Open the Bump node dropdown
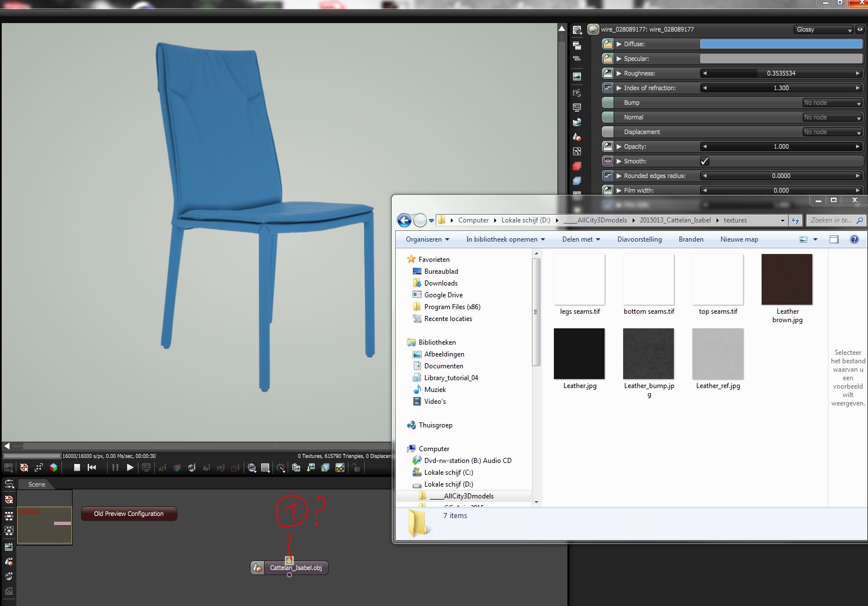Screen dimensions: 868x606 tap(833, 103)
